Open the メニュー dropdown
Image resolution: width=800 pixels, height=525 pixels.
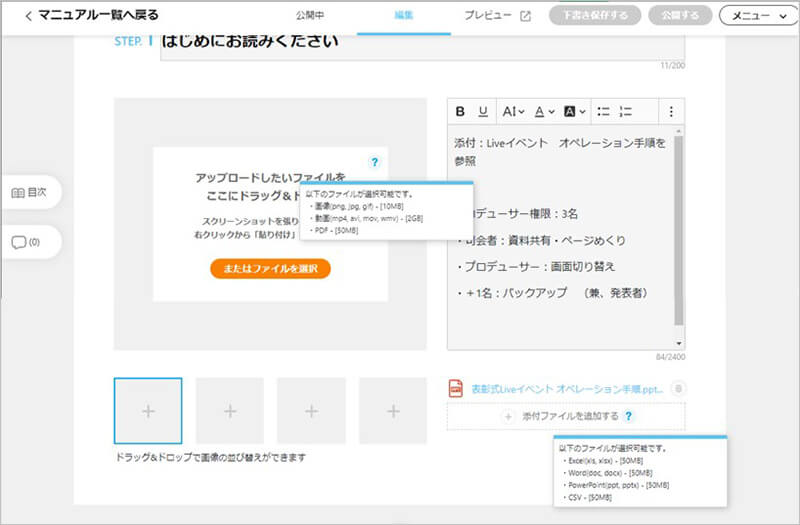click(758, 16)
